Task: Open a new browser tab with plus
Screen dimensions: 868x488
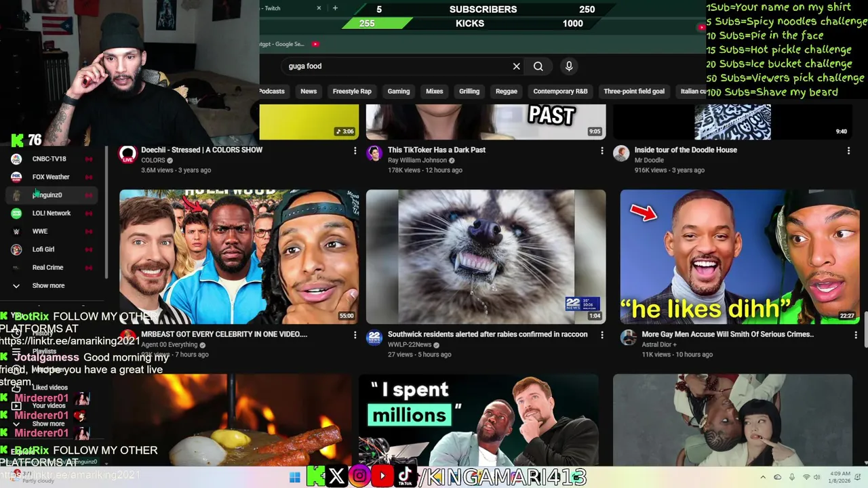Action: (335, 8)
